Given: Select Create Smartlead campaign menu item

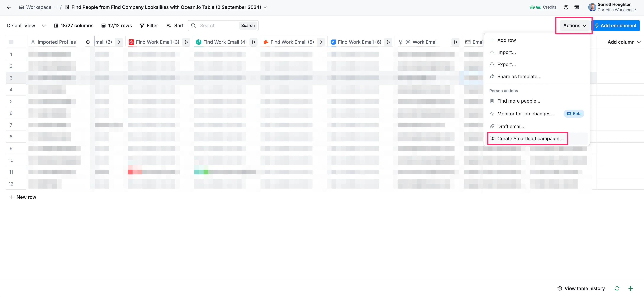Looking at the screenshot, I should (x=530, y=139).
